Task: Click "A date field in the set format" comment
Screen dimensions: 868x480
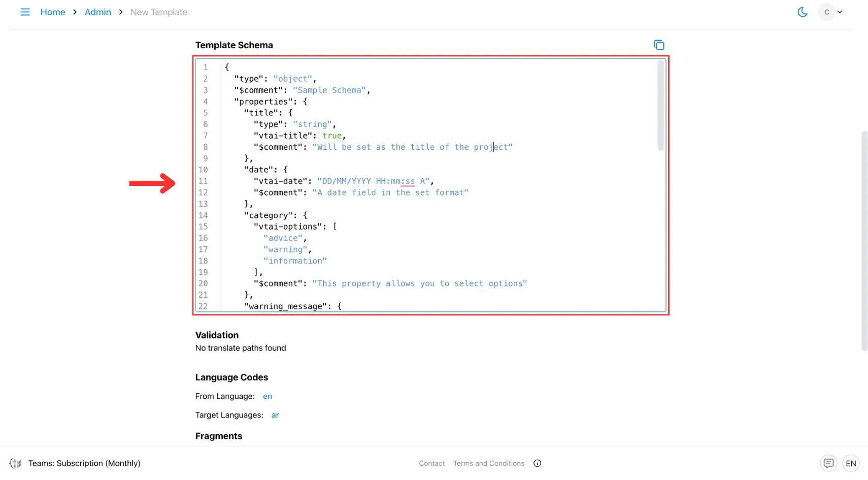Action: tap(390, 193)
